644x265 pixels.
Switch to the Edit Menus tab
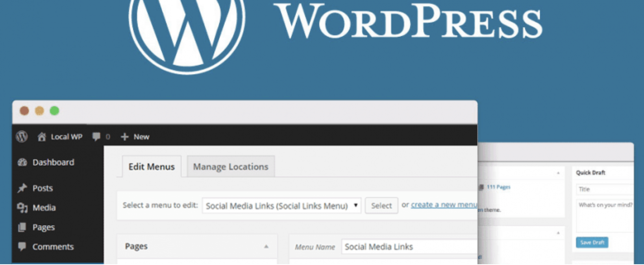point(152,166)
